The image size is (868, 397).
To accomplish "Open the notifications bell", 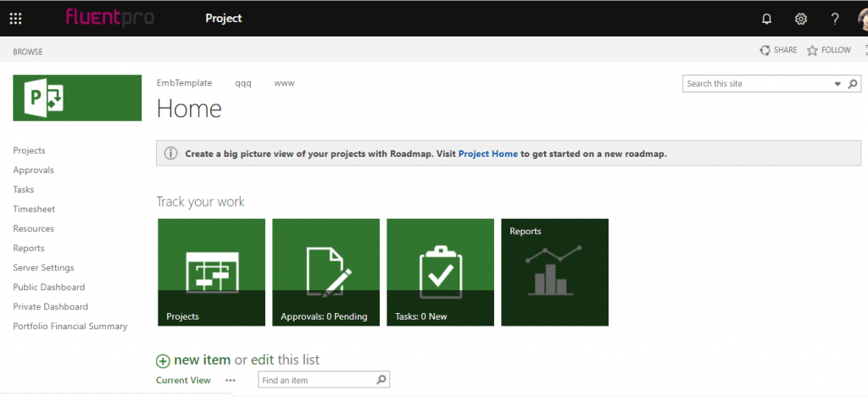I will [x=766, y=19].
